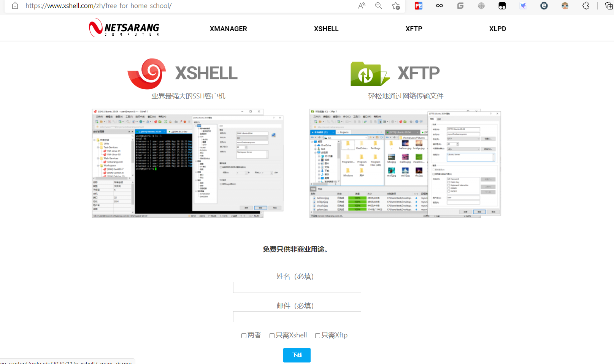The image size is (614, 364).
Task: Click the red Xshell spiral logo
Action: [147, 73]
